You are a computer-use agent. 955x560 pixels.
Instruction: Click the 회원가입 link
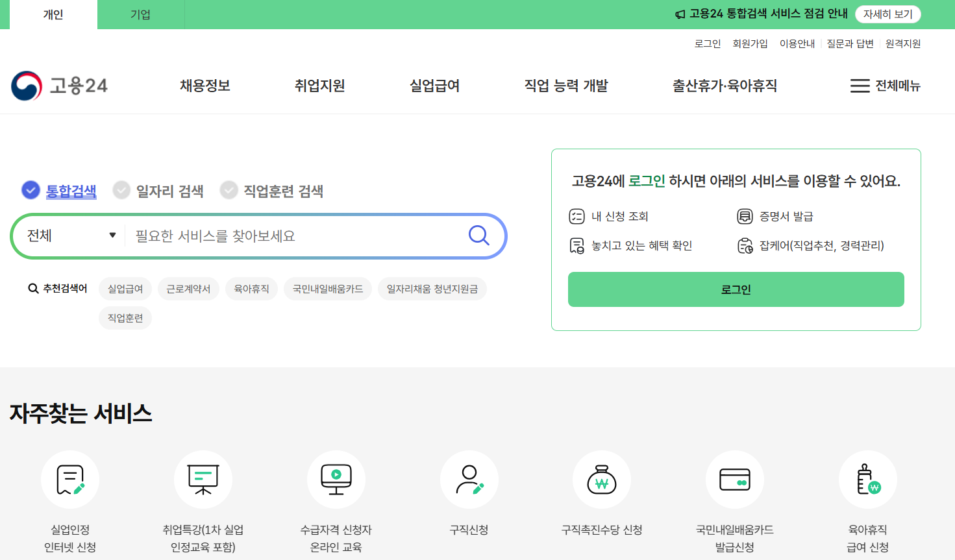point(750,43)
